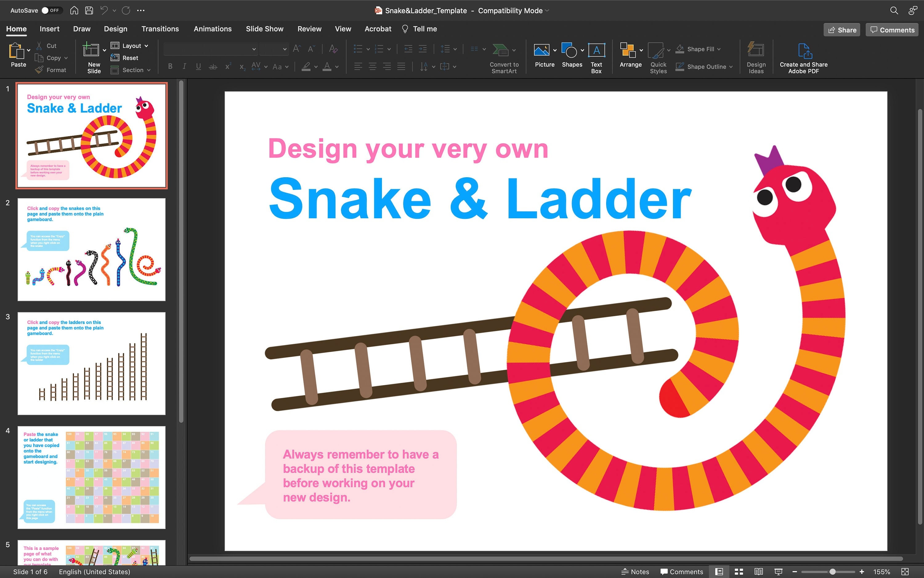Screen dimensions: 924x578
Task: Toggle Italic formatting
Action: 184,67
